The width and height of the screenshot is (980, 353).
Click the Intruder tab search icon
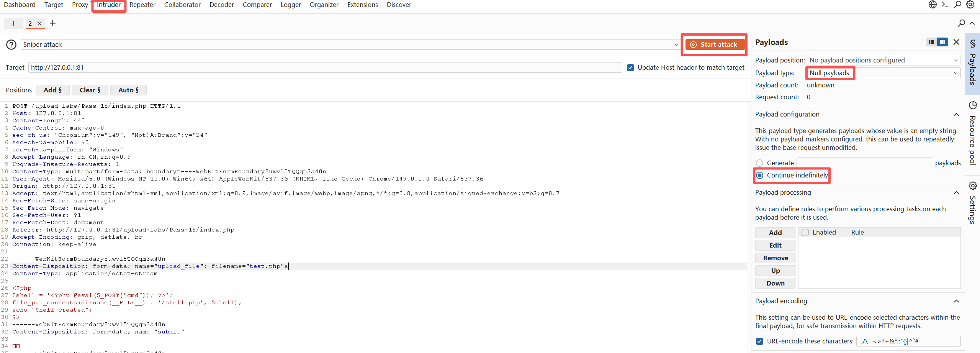[961, 23]
